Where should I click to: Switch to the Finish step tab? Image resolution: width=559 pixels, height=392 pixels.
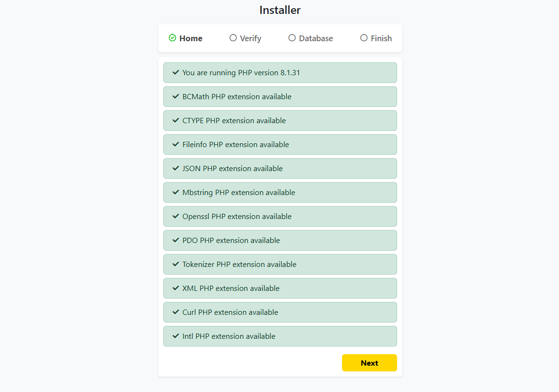[376, 38]
